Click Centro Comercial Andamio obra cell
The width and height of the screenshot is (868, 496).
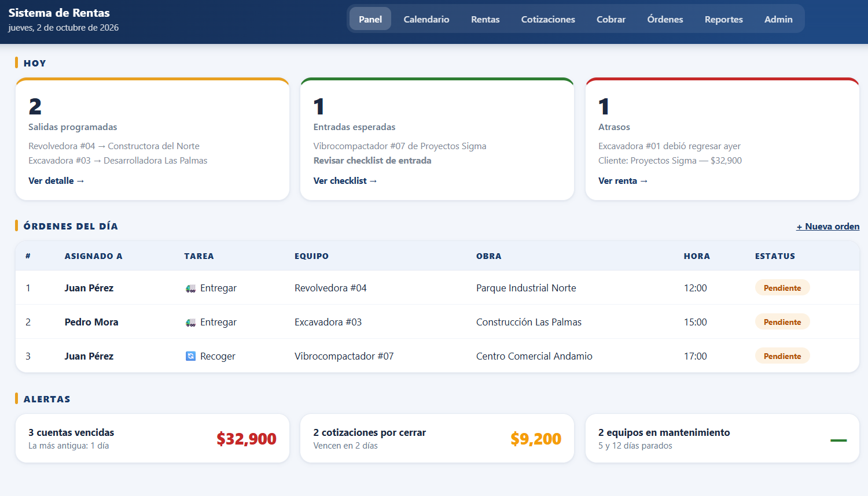pos(534,356)
